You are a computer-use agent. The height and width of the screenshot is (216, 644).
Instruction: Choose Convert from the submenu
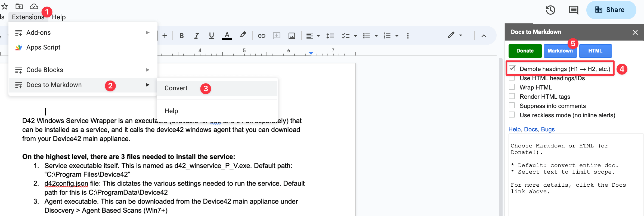coord(217,88)
